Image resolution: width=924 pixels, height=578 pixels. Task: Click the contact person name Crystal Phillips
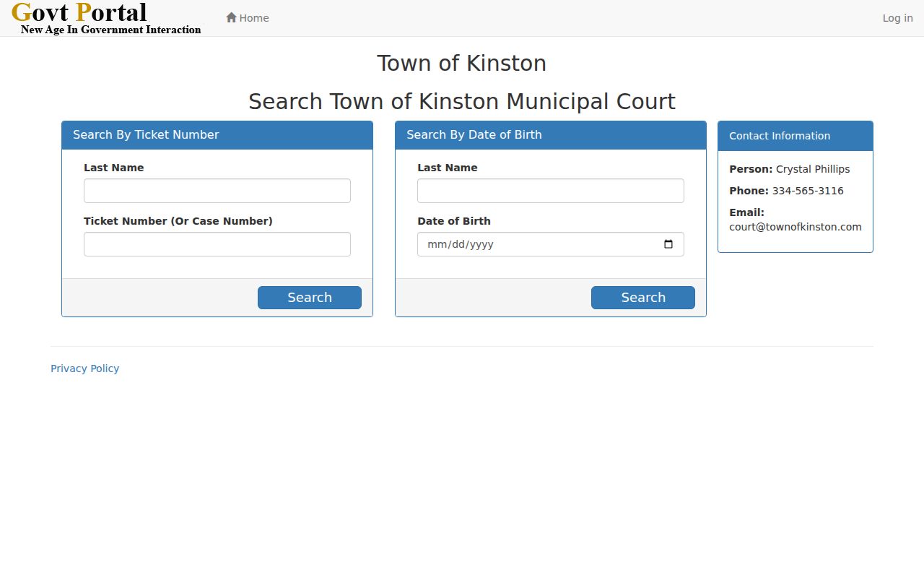[x=813, y=169]
